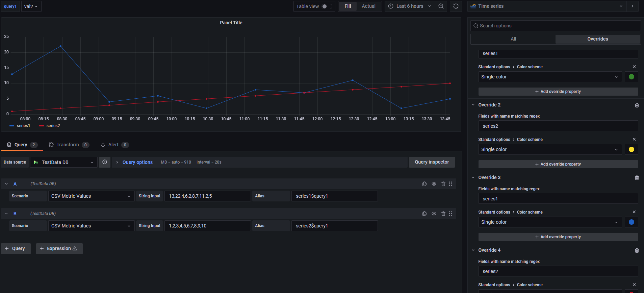Select the Actual sizing option

368,6
